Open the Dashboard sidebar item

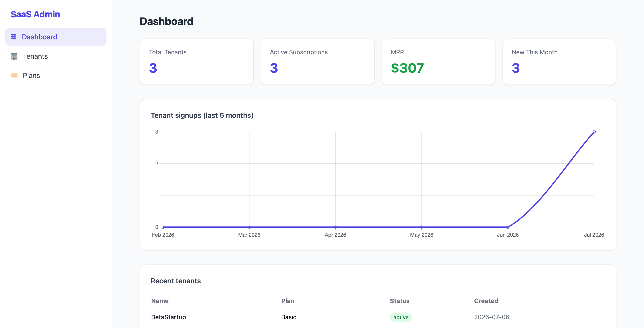coord(56,37)
